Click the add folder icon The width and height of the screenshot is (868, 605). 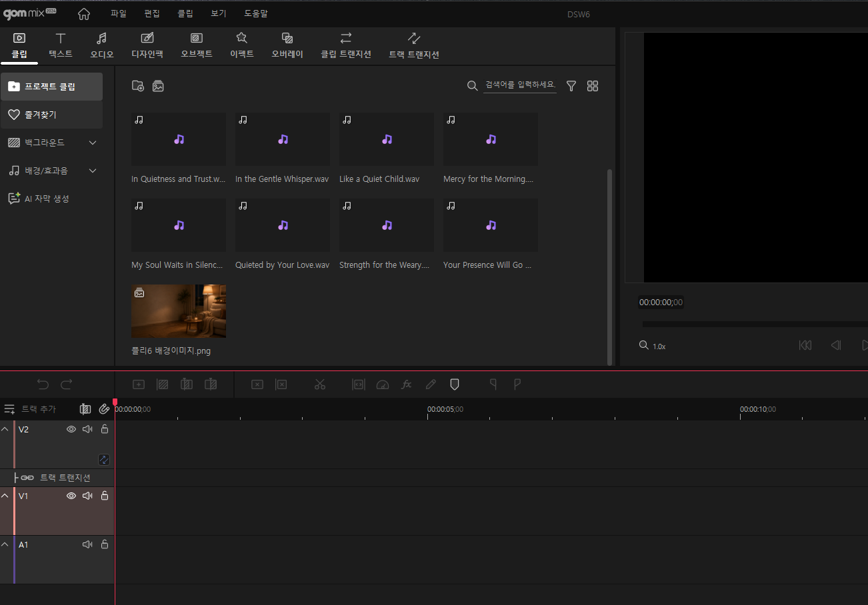(138, 85)
